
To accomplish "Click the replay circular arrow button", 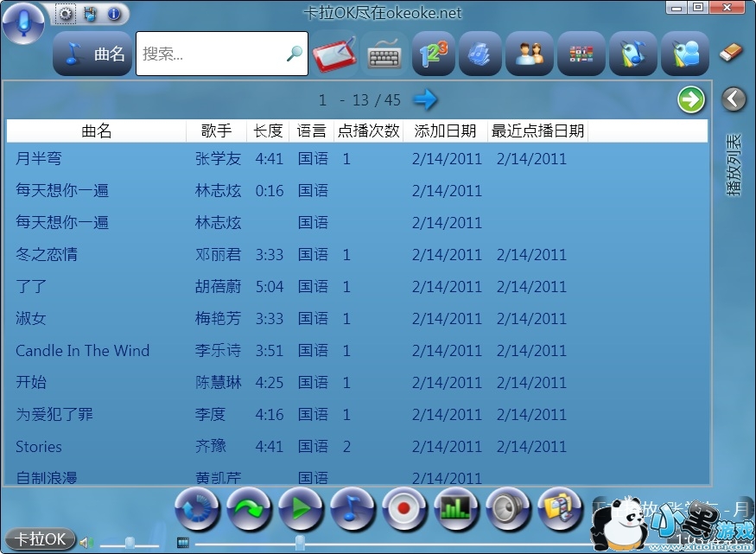I will (x=197, y=509).
